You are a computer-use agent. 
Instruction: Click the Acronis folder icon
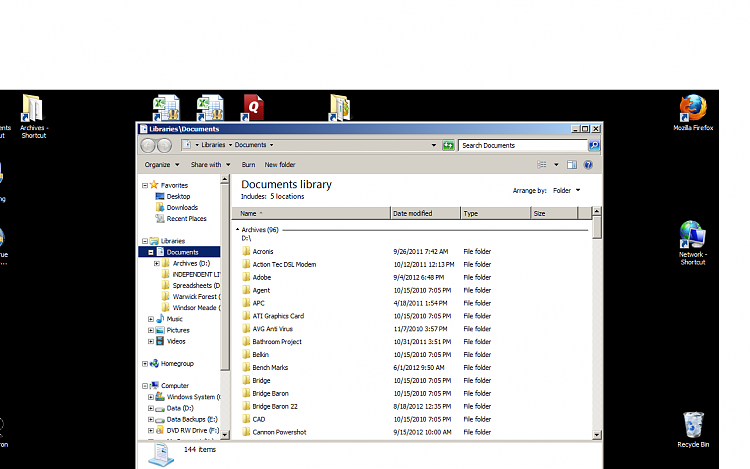point(246,251)
